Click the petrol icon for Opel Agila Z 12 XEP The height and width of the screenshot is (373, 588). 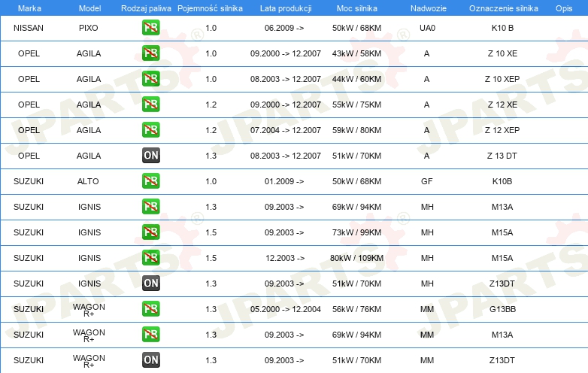(x=150, y=129)
